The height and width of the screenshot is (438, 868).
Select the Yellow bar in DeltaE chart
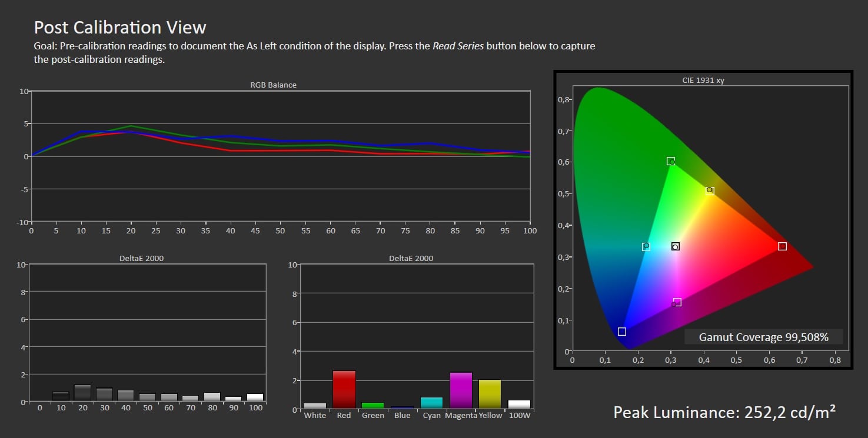490,394
